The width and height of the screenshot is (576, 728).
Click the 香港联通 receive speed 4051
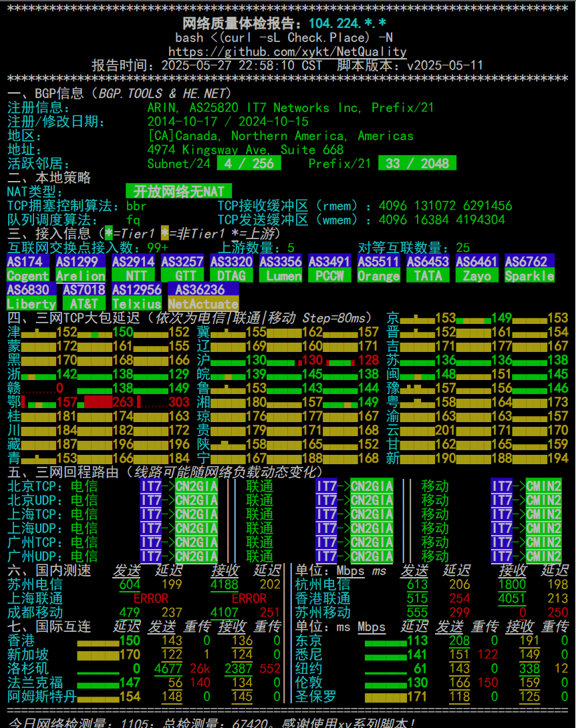(x=512, y=598)
